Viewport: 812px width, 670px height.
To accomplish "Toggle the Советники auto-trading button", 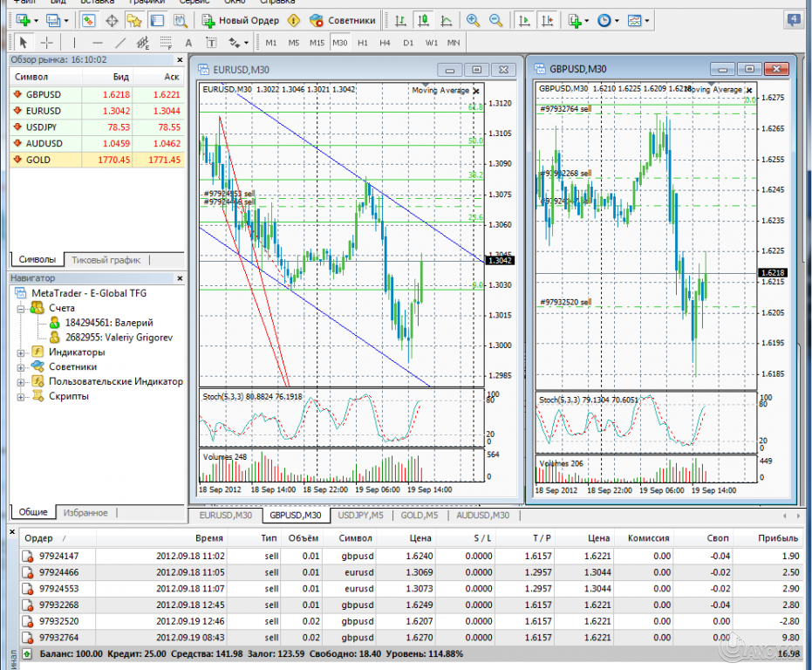I will point(344,20).
